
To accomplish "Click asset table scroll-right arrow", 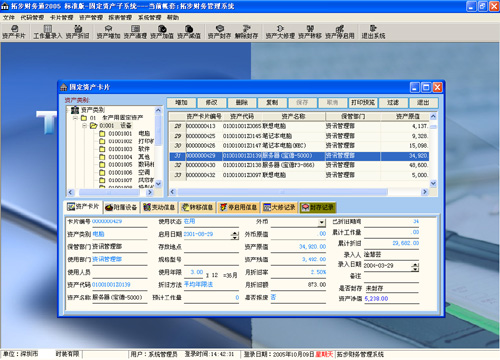I will [425, 192].
